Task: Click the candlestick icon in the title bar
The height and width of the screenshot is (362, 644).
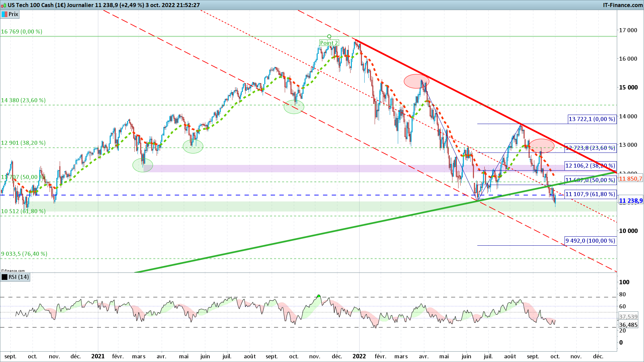Action: coord(4,5)
